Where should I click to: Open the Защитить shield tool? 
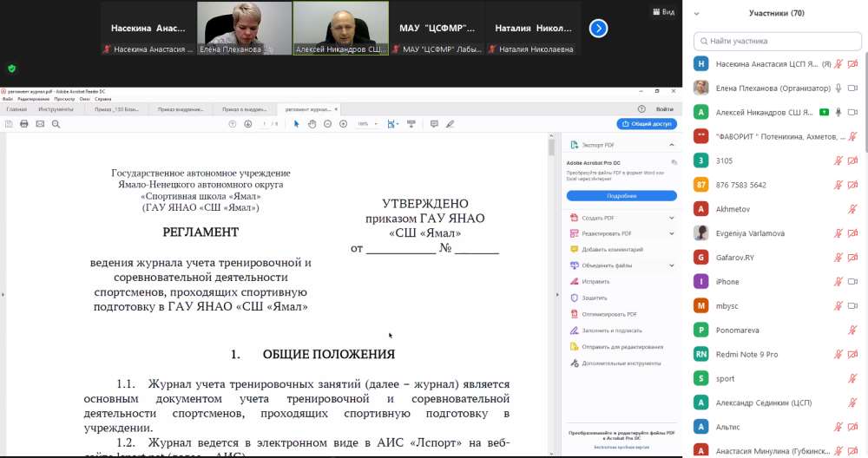[595, 298]
